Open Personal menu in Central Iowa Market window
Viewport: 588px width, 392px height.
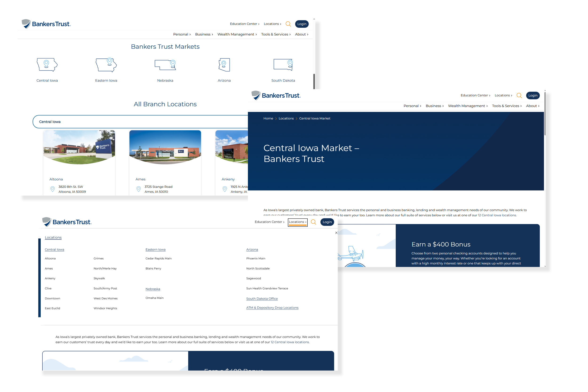413,106
